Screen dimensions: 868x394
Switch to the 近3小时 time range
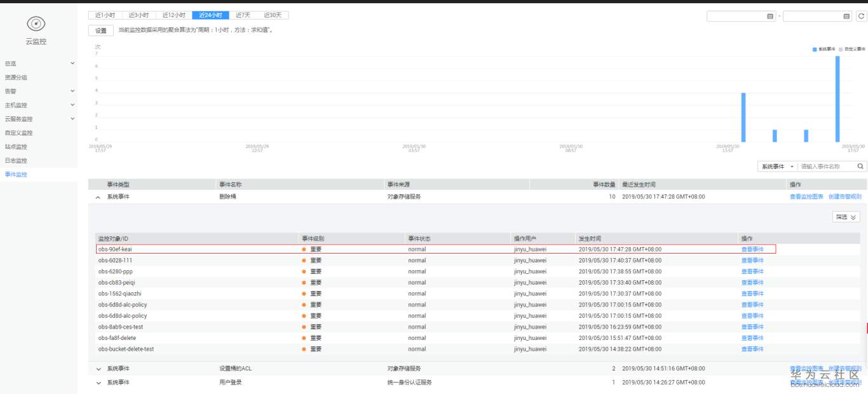139,15
